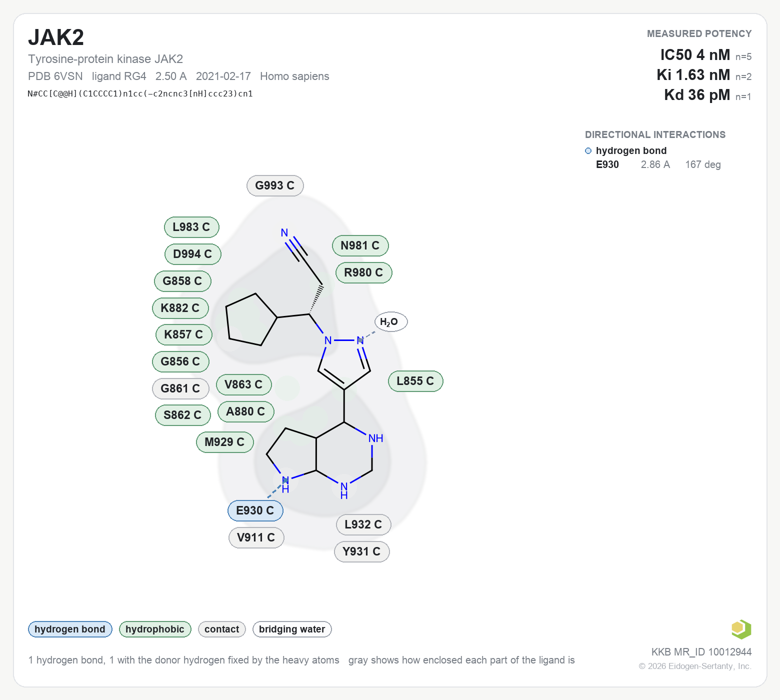
Task: Click the green hexagon logo icon
Action: [741, 629]
